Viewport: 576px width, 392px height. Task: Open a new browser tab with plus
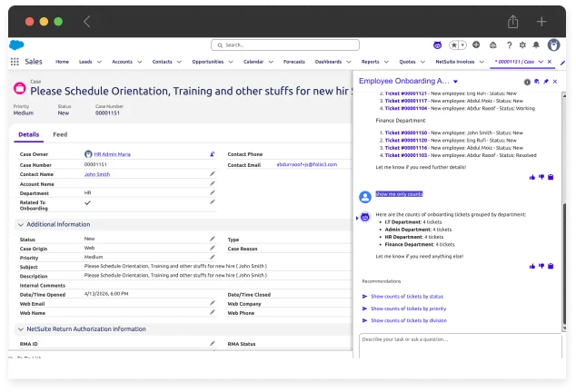point(541,22)
